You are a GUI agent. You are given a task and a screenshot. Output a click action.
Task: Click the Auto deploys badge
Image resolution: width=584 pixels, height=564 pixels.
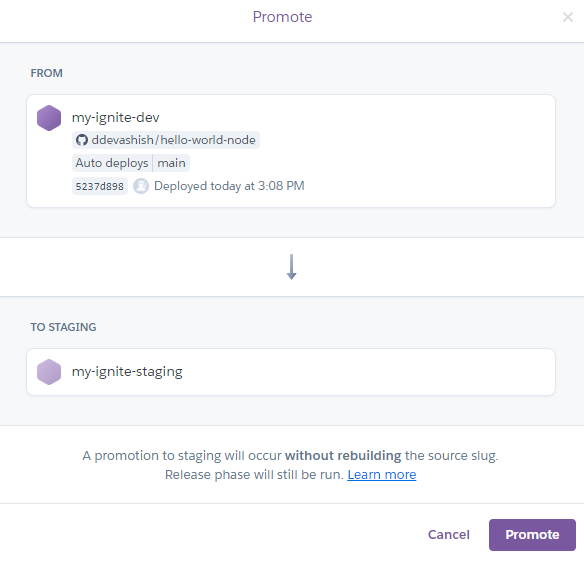[x=112, y=163]
